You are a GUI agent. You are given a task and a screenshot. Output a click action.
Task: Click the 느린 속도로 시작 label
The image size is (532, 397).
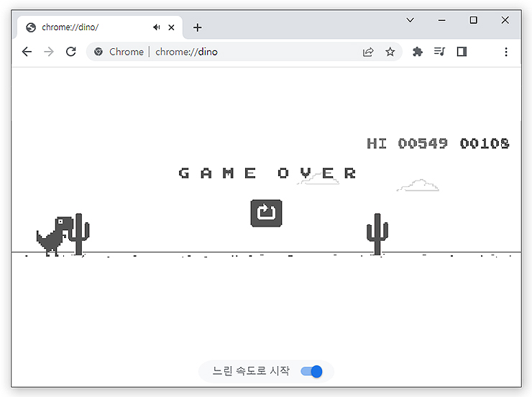pyautogui.click(x=251, y=371)
